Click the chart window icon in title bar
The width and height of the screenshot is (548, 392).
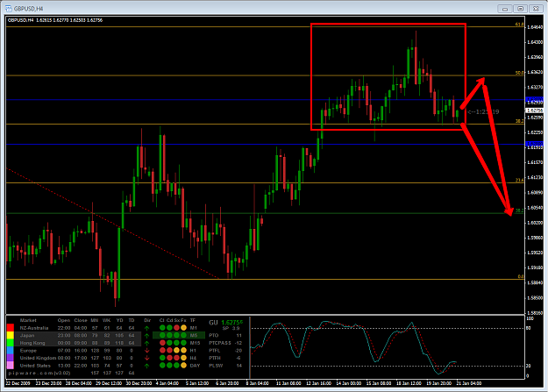[9, 9]
